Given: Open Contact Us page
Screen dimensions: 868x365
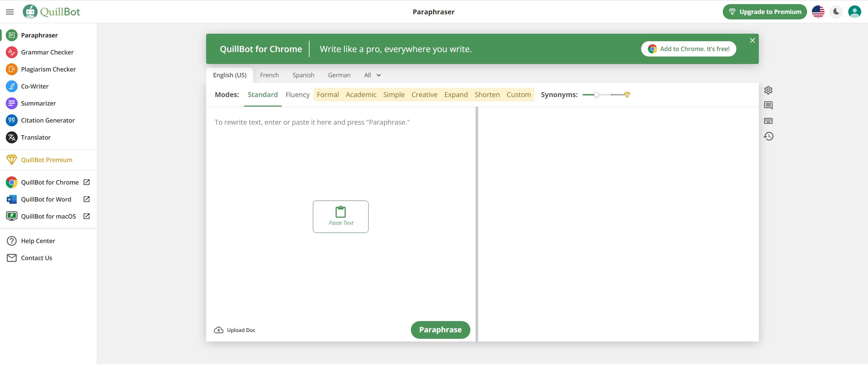Looking at the screenshot, I should coord(48,258).
